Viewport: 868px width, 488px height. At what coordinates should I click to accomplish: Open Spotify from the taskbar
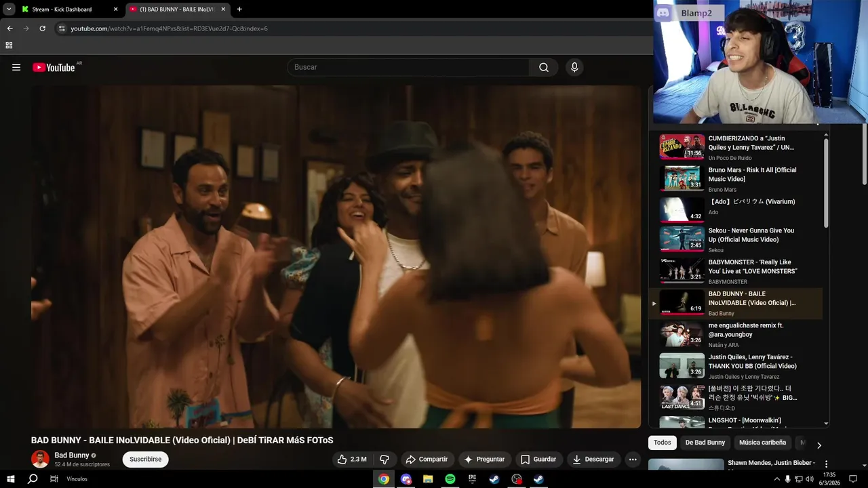point(450,479)
